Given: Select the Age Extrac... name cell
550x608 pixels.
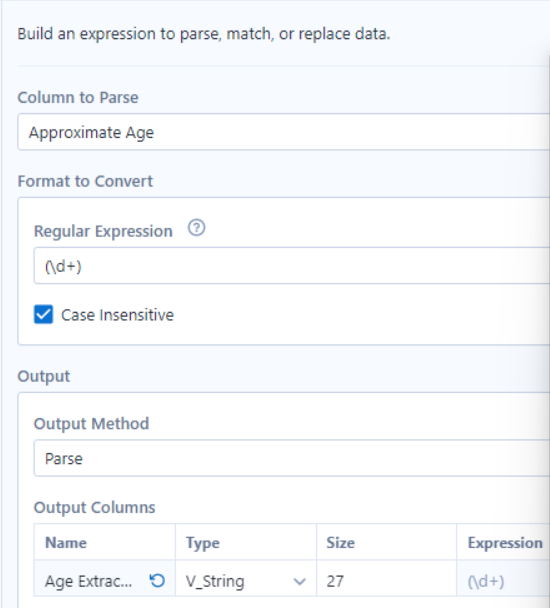Looking at the screenshot, I should coord(105,580).
